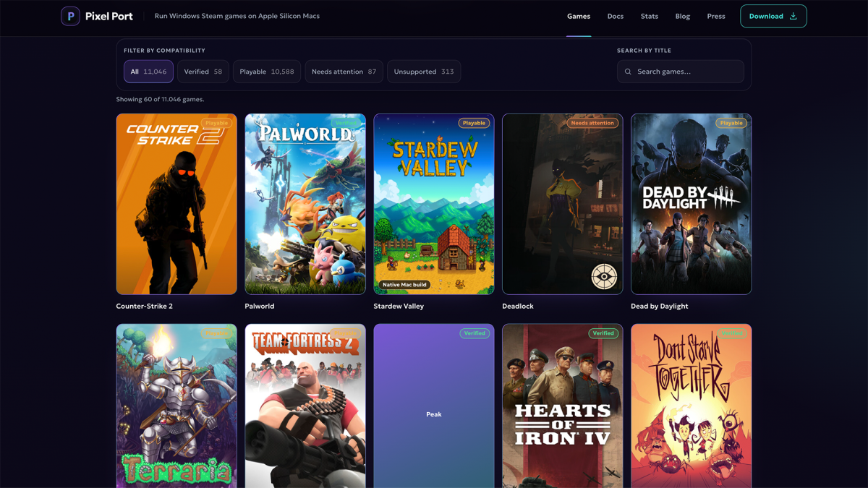Click the Native Mac build badge
868x488 pixels.
tap(405, 285)
